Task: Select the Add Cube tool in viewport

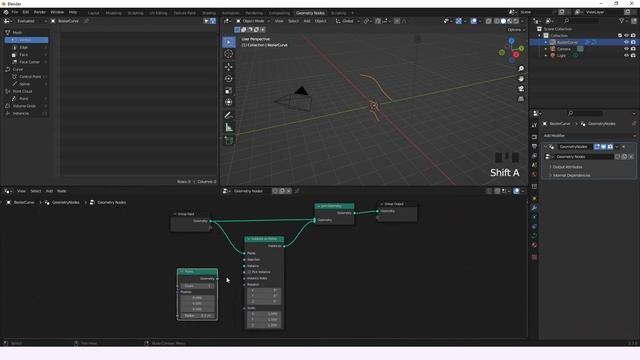Action: coord(229,140)
